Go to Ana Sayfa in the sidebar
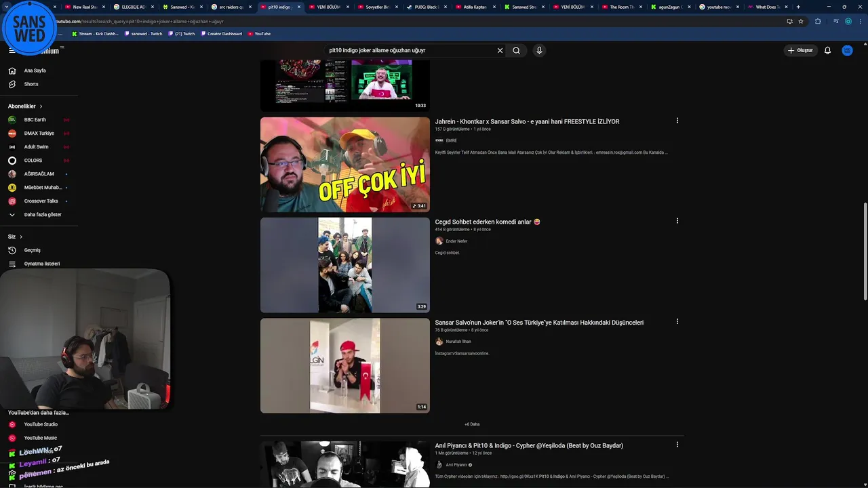This screenshot has width=868, height=488. (x=39, y=70)
